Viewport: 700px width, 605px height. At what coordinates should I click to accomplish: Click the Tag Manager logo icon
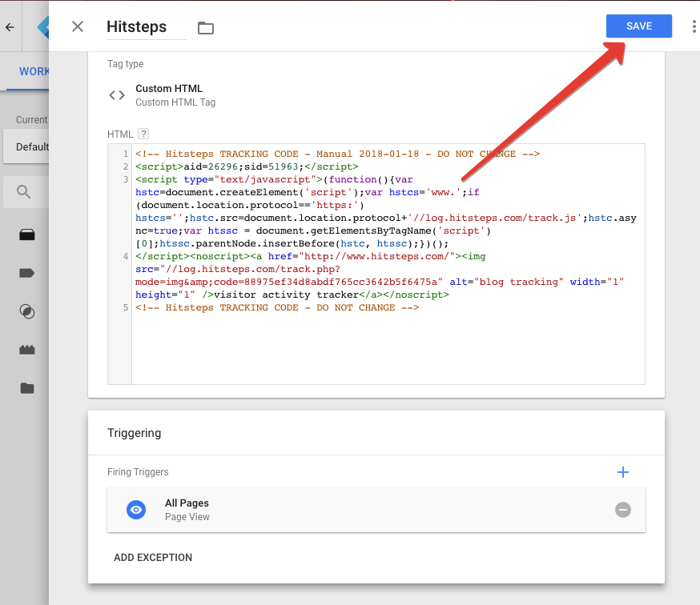point(43,27)
